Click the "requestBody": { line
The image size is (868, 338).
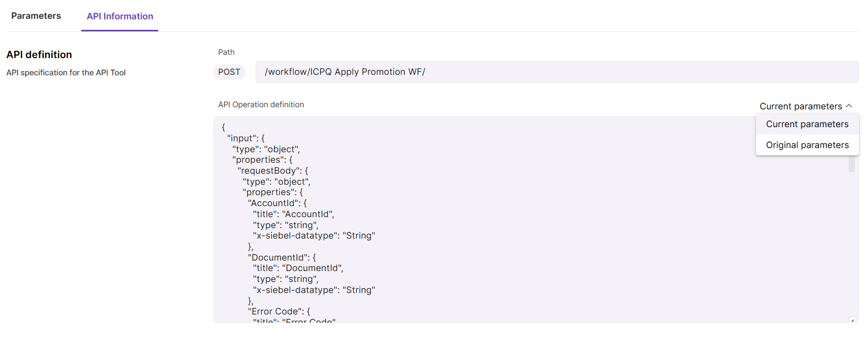click(x=273, y=171)
